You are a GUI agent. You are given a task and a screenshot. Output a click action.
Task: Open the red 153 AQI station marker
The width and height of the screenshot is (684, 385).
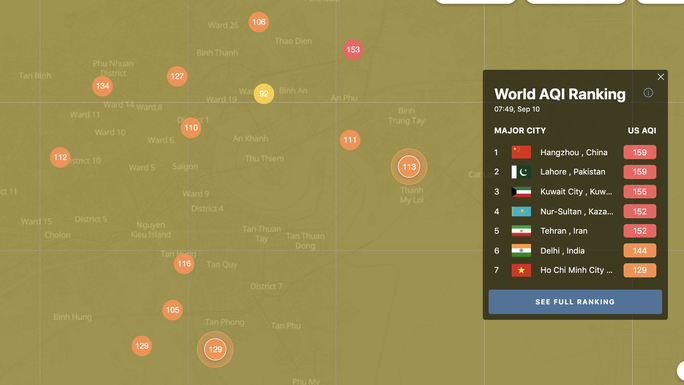tap(353, 50)
